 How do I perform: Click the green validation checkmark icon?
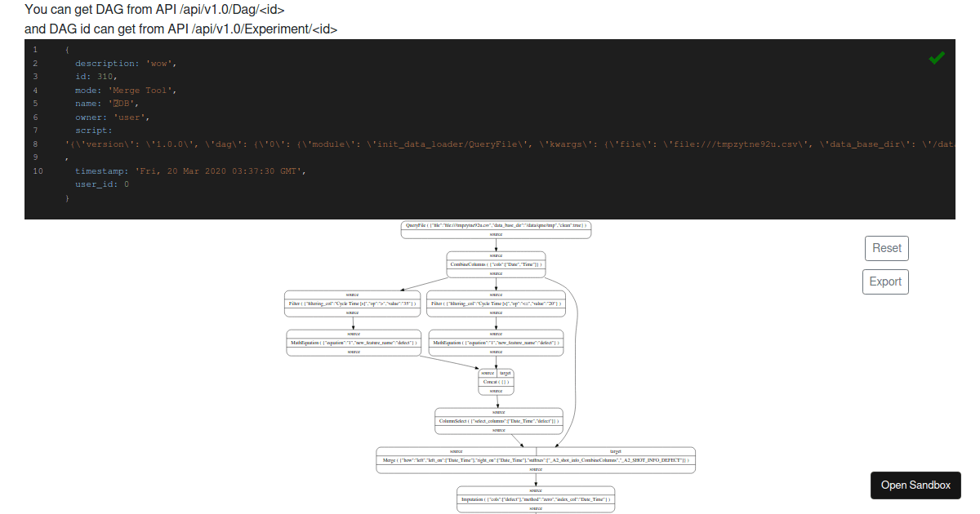(x=936, y=57)
